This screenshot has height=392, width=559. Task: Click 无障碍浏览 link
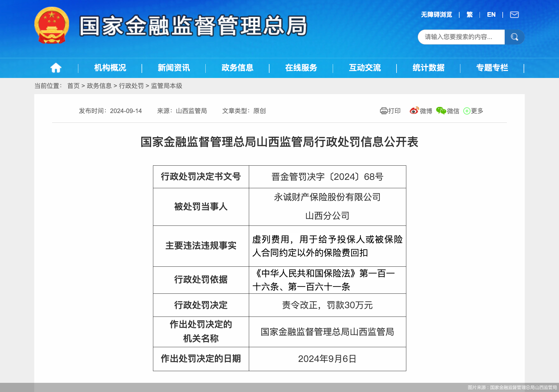click(x=436, y=14)
